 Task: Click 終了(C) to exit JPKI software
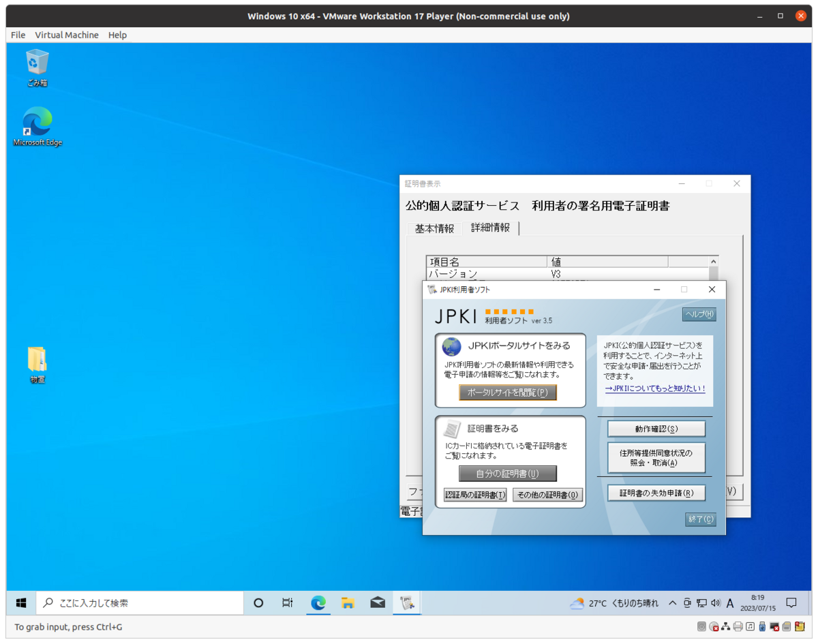click(701, 519)
